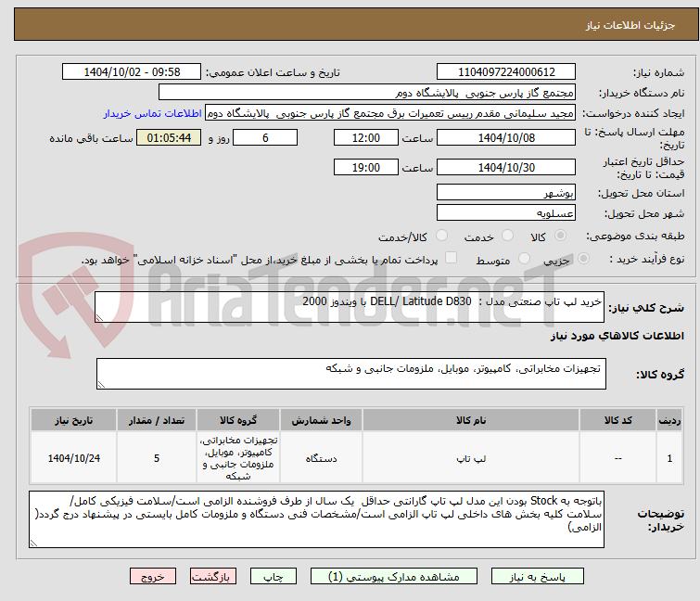The width and height of the screenshot is (700, 601).
Task: Click the city field 'عسلویه'
Action: [x=506, y=213]
